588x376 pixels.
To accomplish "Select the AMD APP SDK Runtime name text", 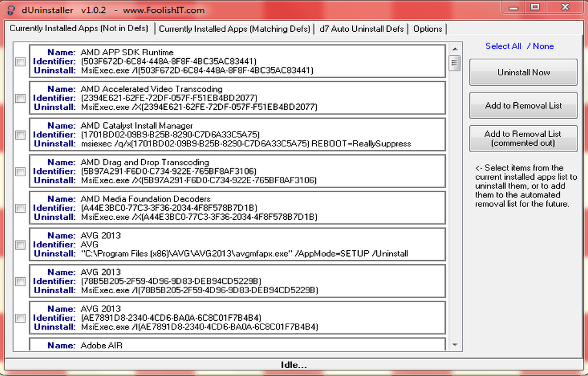I will (x=127, y=52).
